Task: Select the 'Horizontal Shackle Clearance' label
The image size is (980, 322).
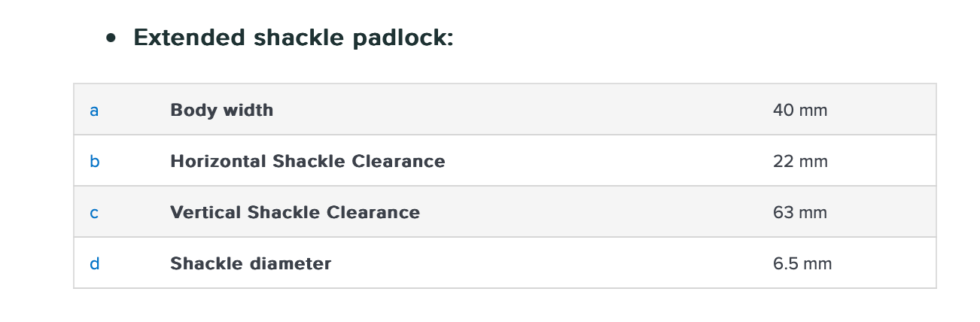Action: pos(307,162)
